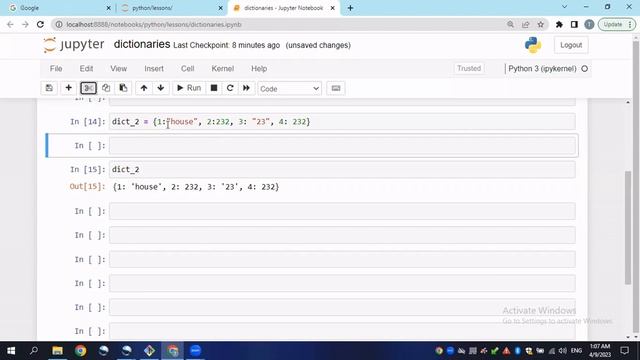This screenshot has height=360, width=640.
Task: Copy selected cells icon
Action: (x=106, y=88)
